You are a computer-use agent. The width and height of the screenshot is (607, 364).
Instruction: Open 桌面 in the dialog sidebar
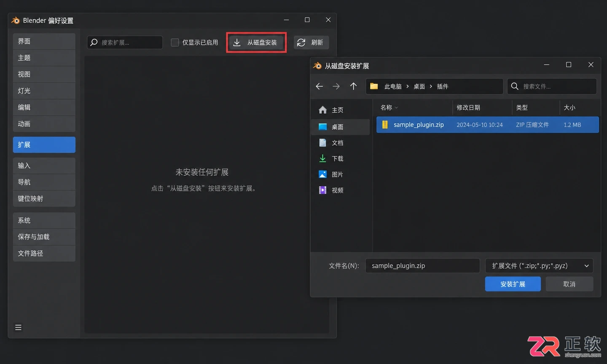tap(340, 127)
